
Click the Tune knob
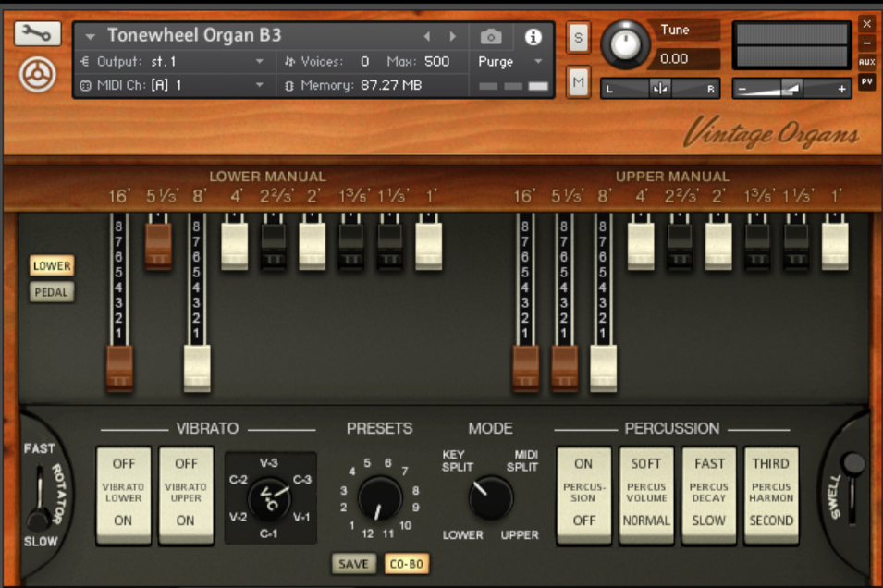pos(626,43)
